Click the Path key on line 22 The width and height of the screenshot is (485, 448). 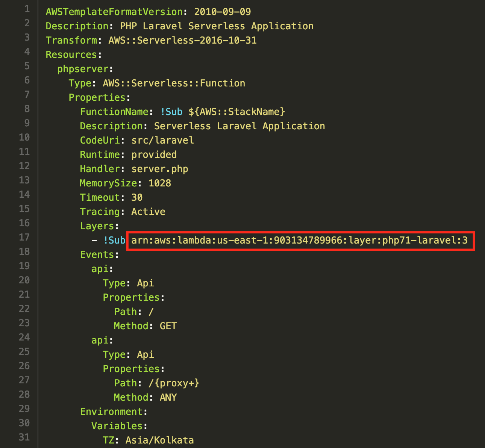126,312
